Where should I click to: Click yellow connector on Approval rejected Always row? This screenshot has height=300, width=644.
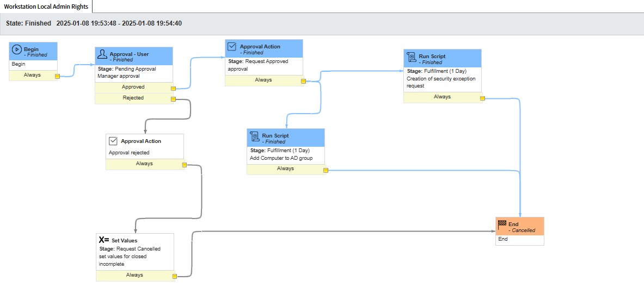pos(184,165)
